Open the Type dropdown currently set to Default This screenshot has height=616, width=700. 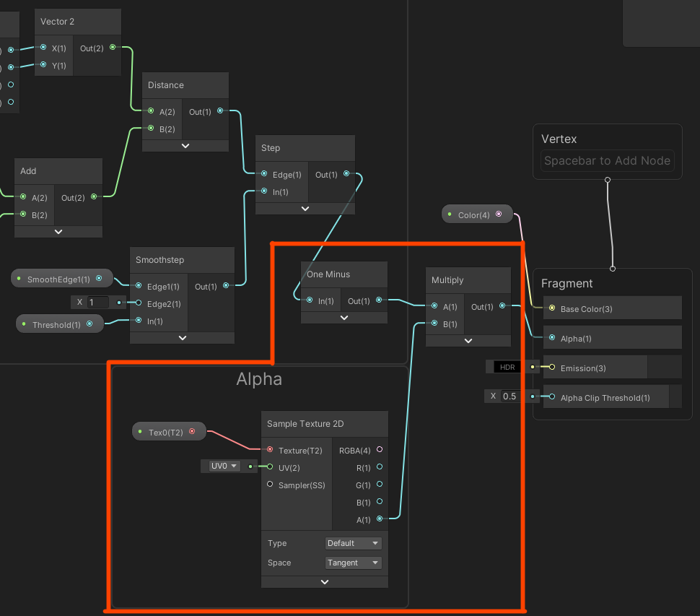click(x=353, y=542)
